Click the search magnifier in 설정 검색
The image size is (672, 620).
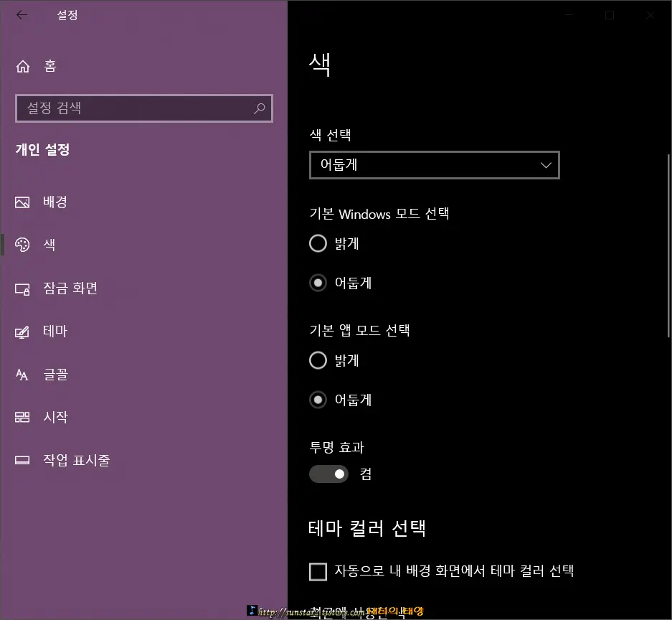(x=259, y=108)
